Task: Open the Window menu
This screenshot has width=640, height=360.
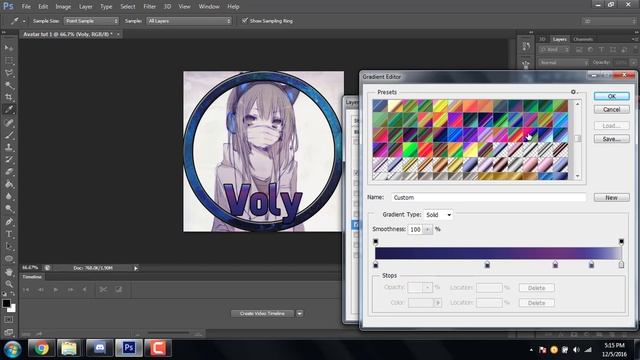Action: [x=209, y=7]
